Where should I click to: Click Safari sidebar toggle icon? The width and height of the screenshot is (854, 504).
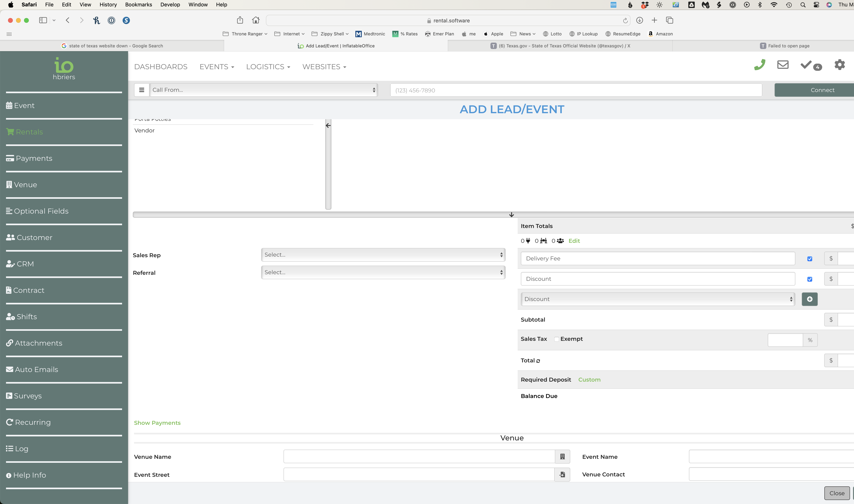coord(43,20)
